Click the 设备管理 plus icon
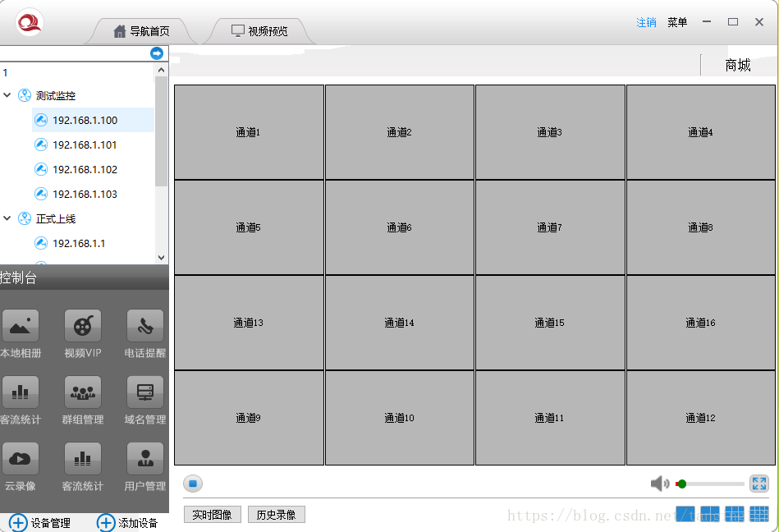Viewport: 779px width, 532px height. tap(18, 523)
